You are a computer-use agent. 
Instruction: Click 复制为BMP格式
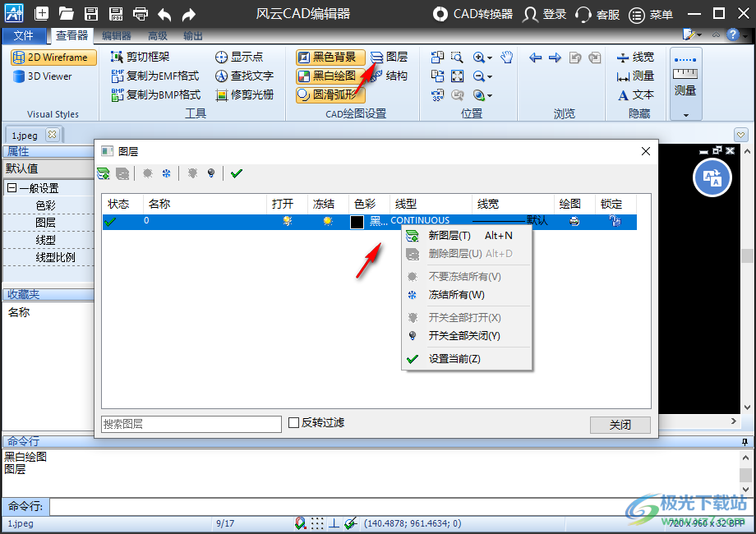click(x=155, y=94)
